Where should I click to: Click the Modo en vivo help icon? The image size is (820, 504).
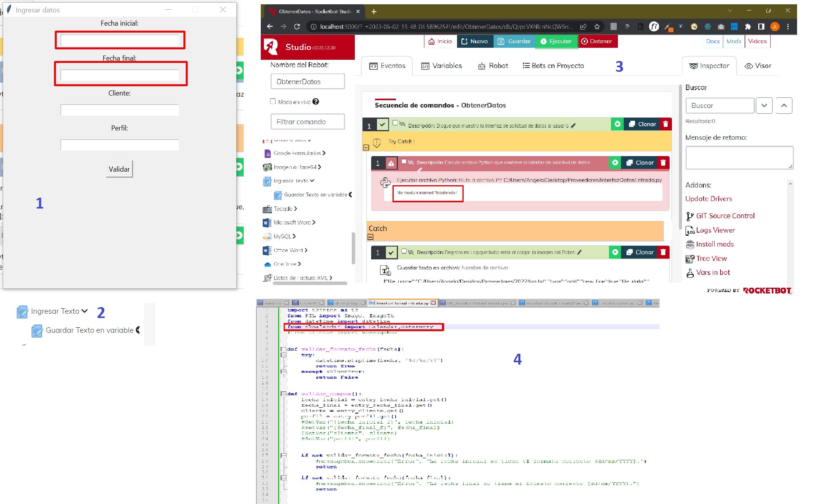pyautogui.click(x=316, y=102)
